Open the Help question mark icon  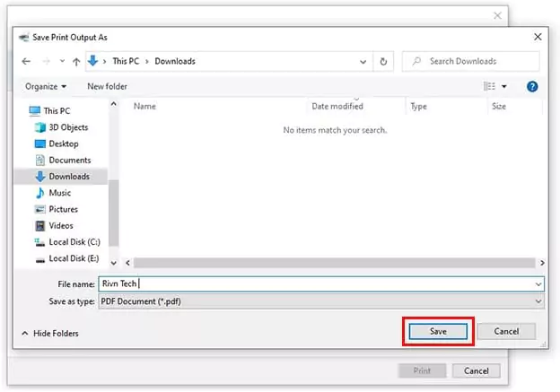coord(532,87)
